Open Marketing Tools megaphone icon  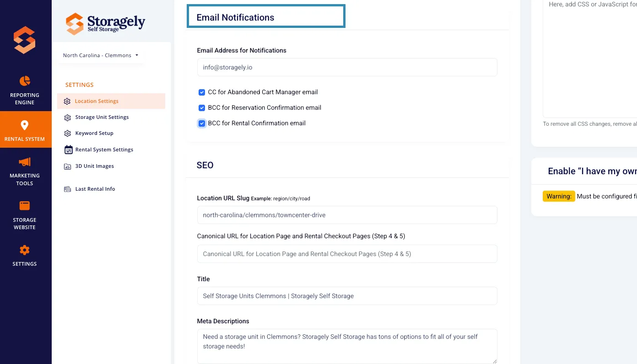pyautogui.click(x=25, y=161)
